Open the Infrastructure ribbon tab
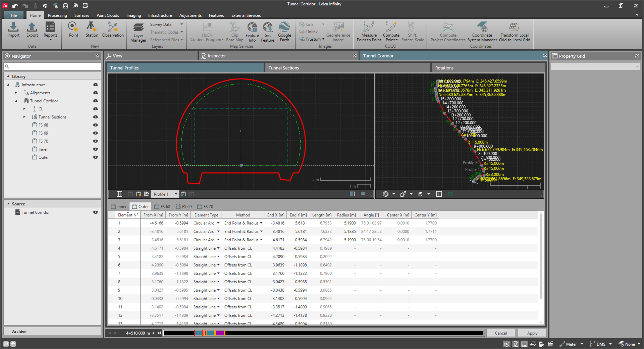Image resolution: width=644 pixels, height=349 pixels. (160, 15)
